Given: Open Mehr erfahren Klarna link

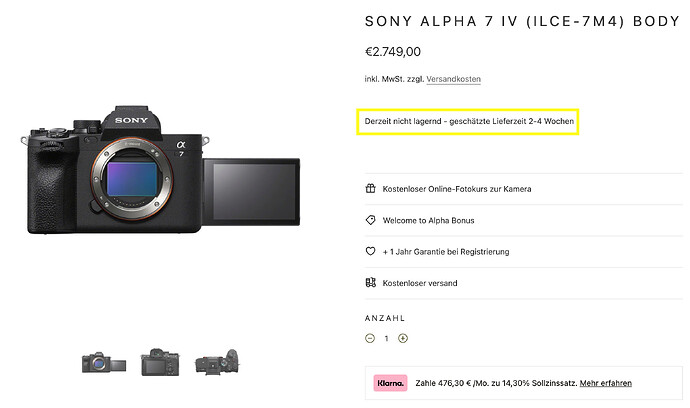Looking at the screenshot, I should 605,383.
